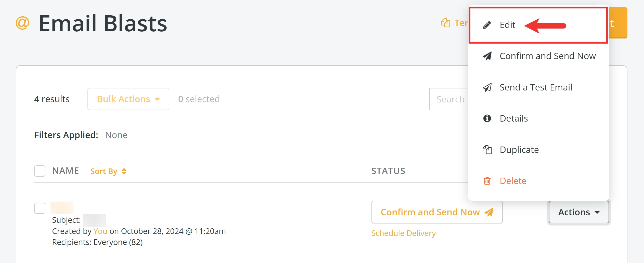This screenshot has width=644, height=263.
Task: Click the red trash Delete icon
Action: click(x=487, y=181)
